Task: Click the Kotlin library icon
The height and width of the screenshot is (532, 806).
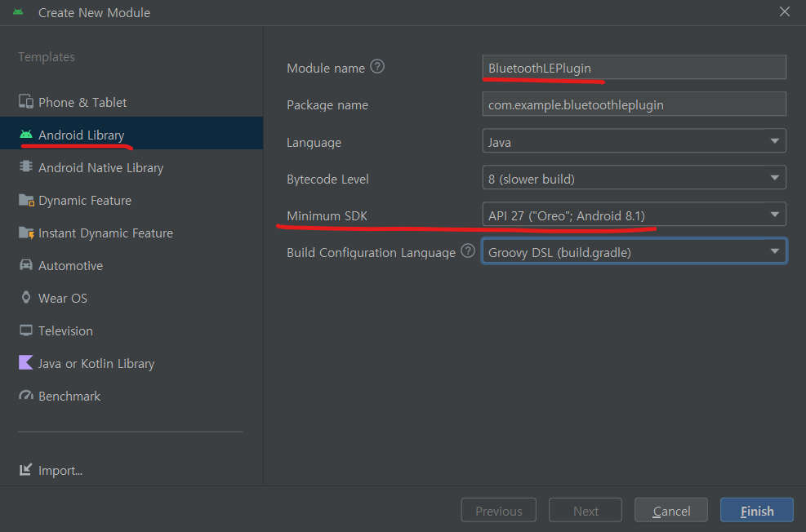Action: tap(25, 362)
